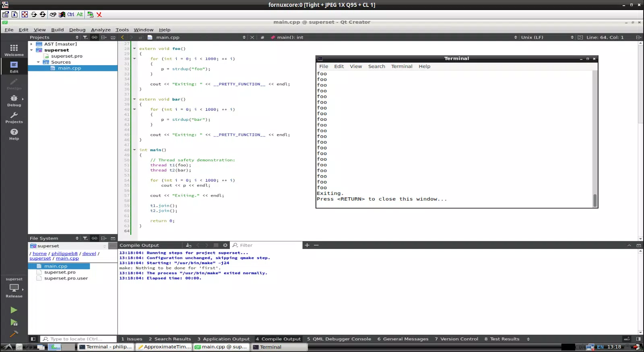Select main.cpp in Projects tree
The width and height of the screenshot is (644, 352).
point(70,68)
